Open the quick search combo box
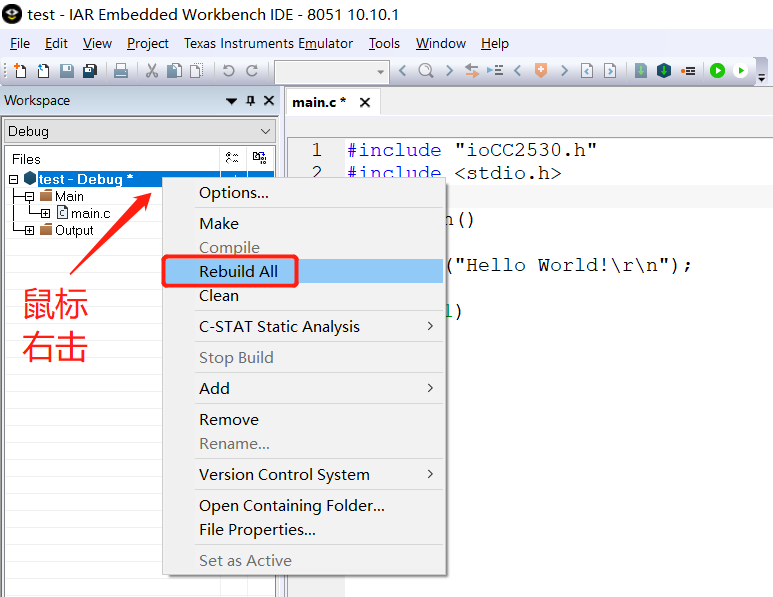Image resolution: width=773 pixels, height=597 pixels. coord(332,72)
